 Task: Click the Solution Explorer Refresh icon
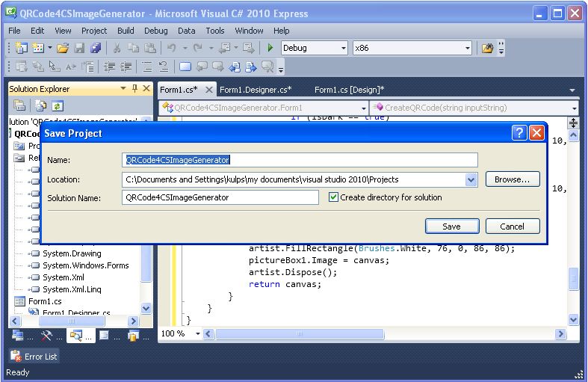coord(58,106)
